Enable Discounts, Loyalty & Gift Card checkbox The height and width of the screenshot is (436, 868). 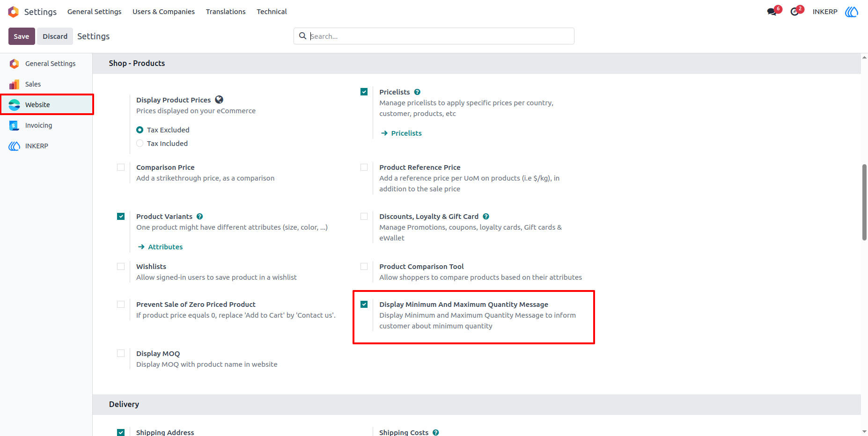364,217
